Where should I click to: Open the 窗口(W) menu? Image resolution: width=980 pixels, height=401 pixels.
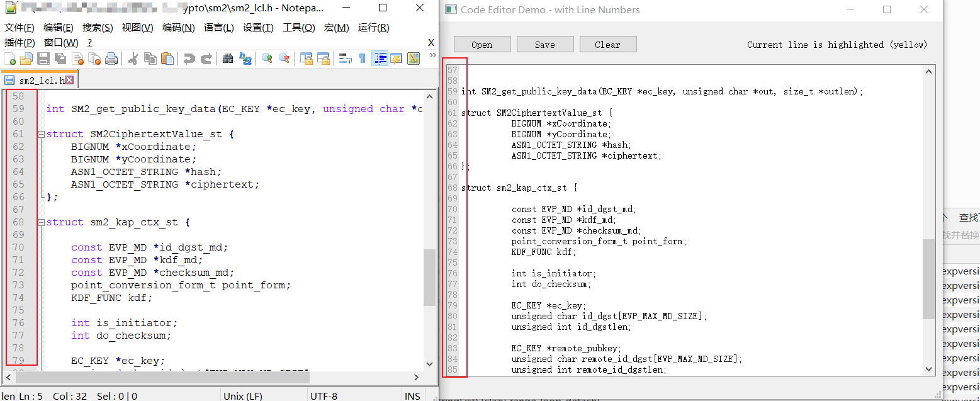[61, 42]
